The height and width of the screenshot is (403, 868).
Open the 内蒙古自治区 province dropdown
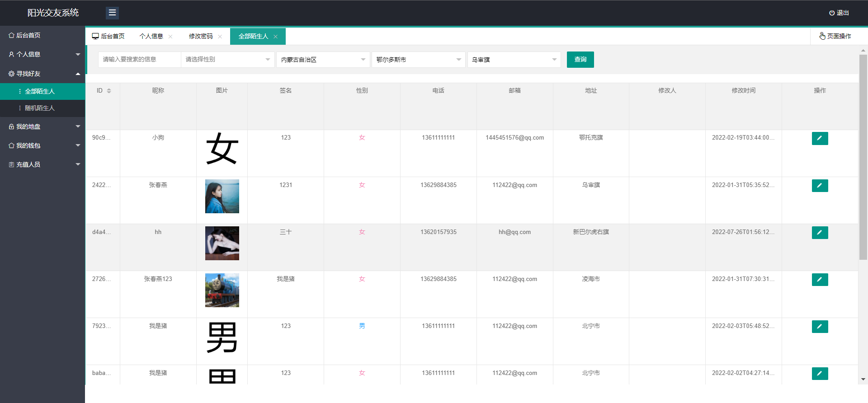click(x=323, y=60)
